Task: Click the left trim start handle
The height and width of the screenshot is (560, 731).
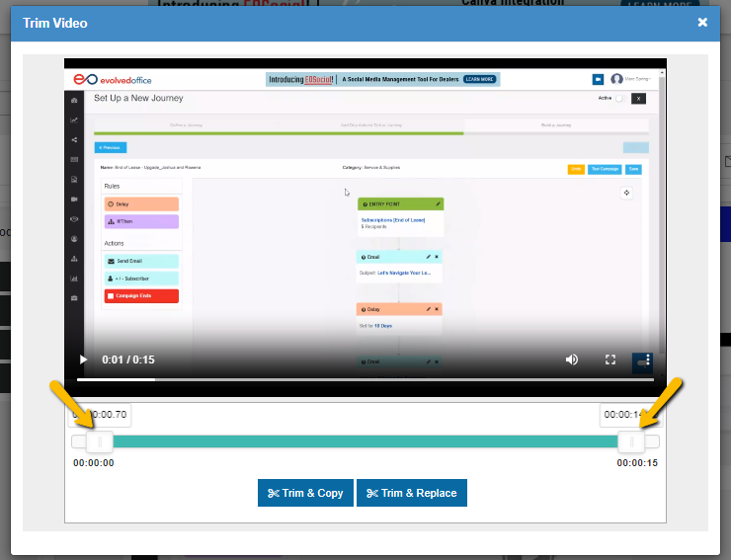Action: 100,441
